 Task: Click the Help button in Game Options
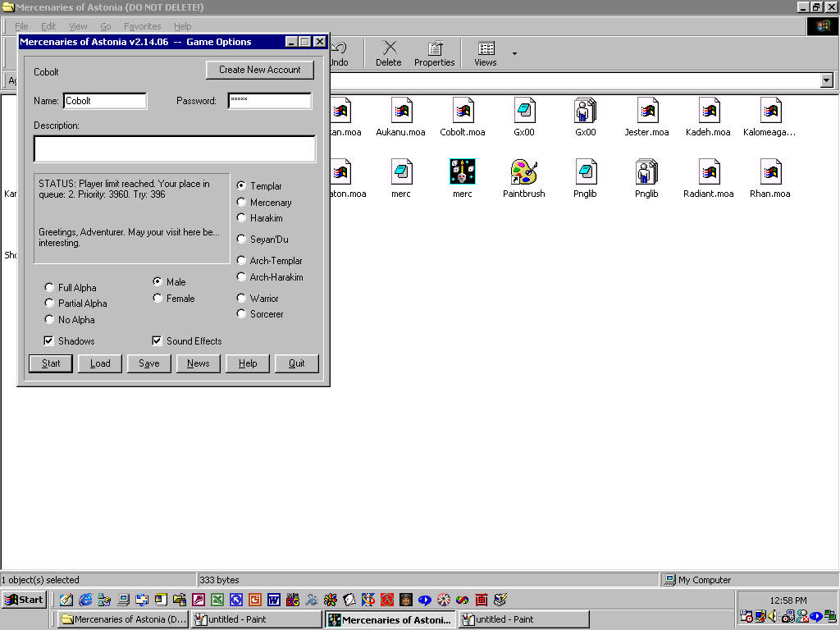248,363
